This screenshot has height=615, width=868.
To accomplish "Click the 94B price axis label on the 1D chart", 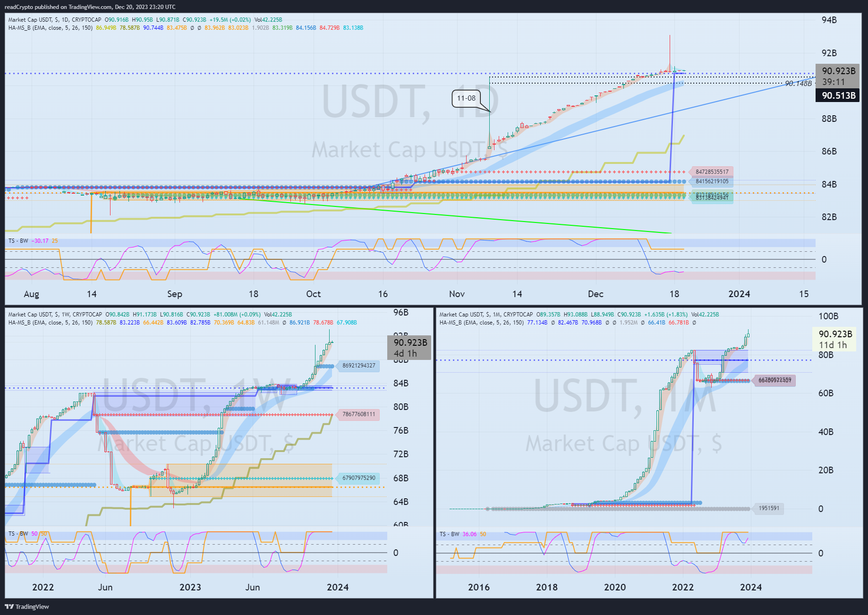I will (x=829, y=20).
